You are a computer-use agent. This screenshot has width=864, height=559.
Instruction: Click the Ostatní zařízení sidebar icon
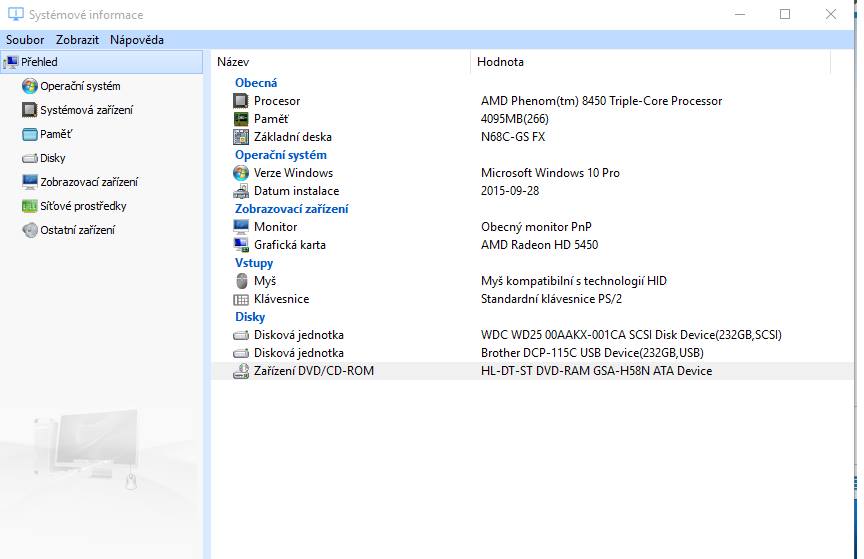click(x=29, y=230)
